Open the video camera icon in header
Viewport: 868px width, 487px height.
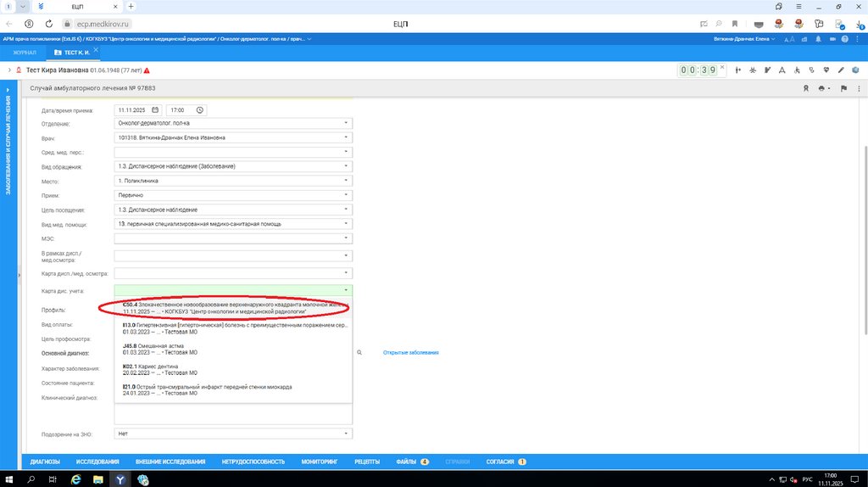point(832,39)
